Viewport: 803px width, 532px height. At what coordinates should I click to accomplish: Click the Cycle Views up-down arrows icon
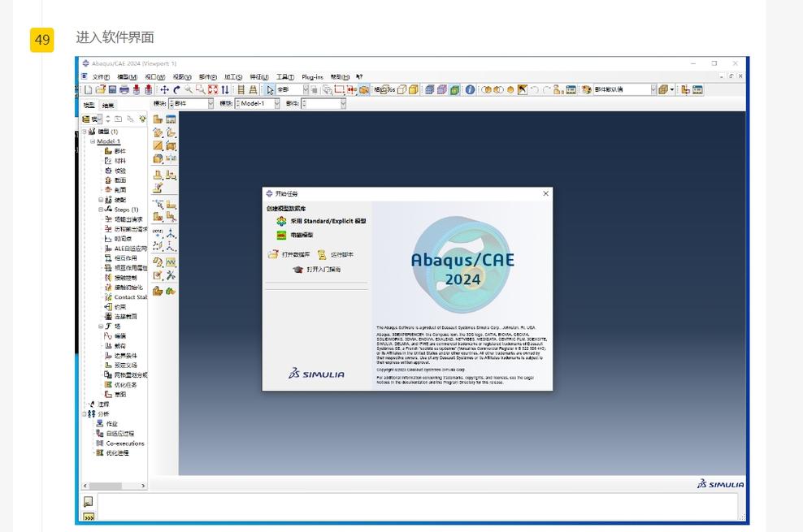225,89
